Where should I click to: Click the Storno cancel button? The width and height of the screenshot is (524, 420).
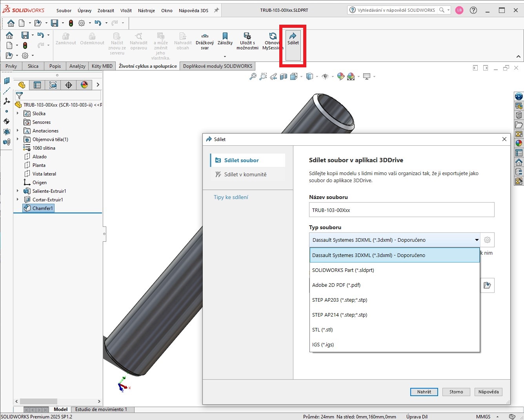pos(456,392)
